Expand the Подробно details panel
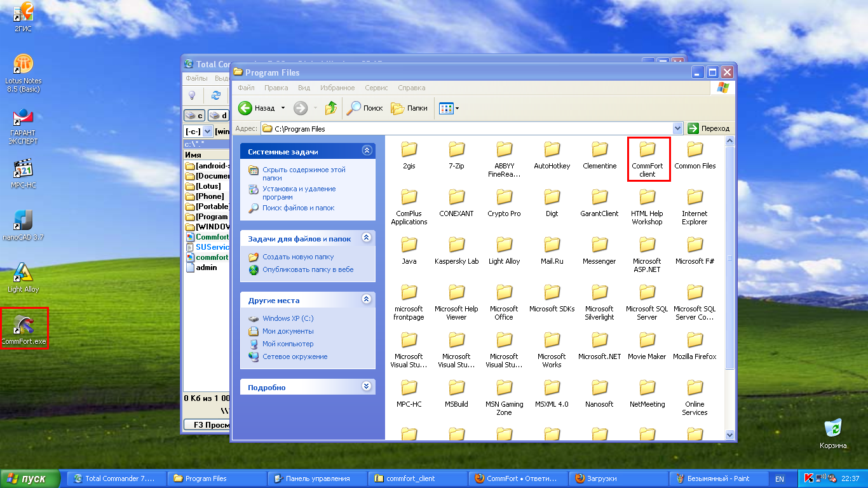This screenshot has height=488, width=868. click(366, 386)
